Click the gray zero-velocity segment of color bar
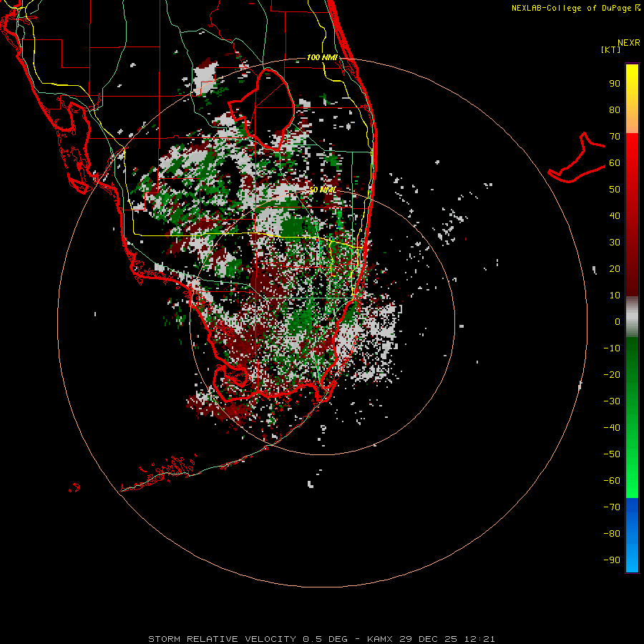The width and height of the screenshot is (644, 644). click(632, 317)
